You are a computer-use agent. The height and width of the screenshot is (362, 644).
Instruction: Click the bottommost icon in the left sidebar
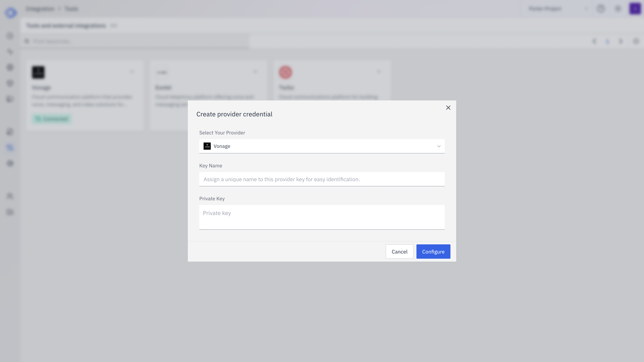(10, 212)
